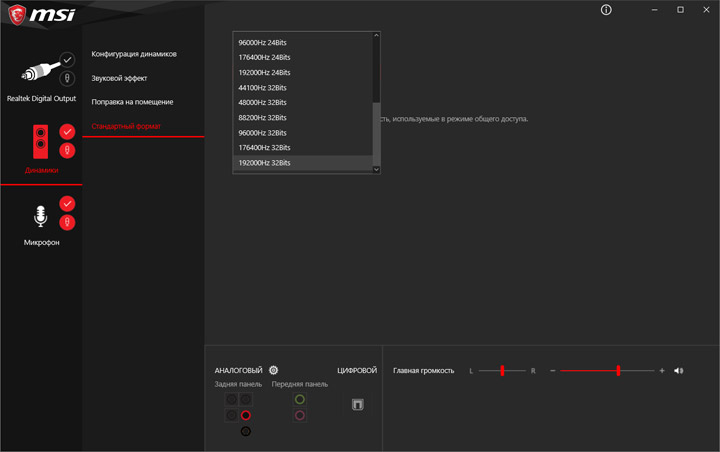Choose 96000Hz 32Bits from the format list
The width and height of the screenshot is (720, 452).
coord(303,133)
